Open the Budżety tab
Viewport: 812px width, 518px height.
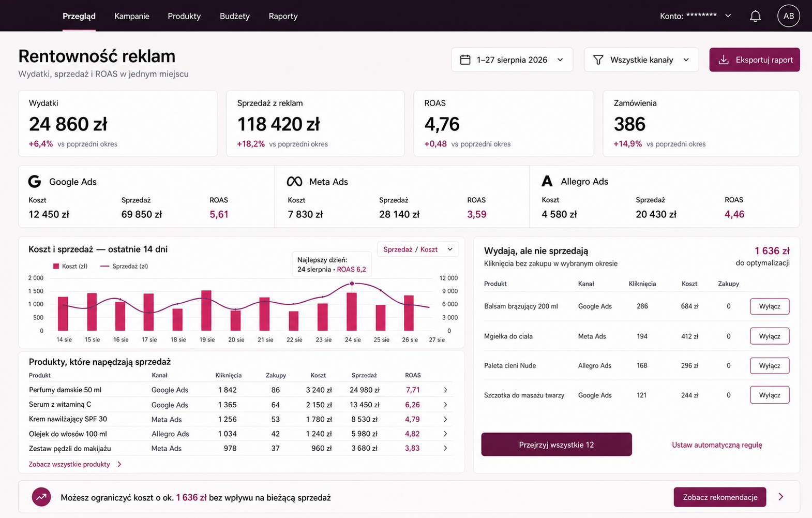point(235,16)
